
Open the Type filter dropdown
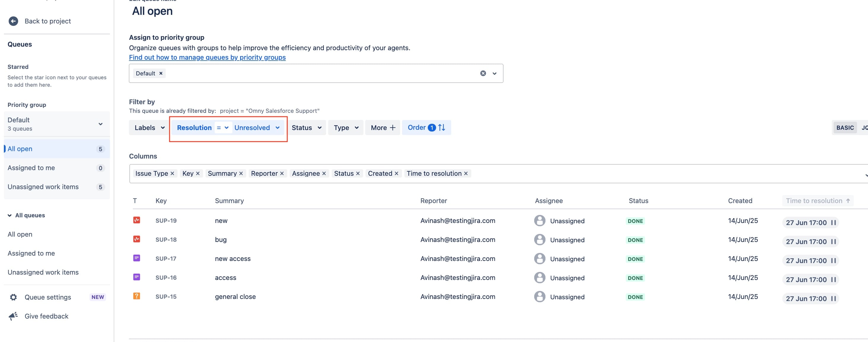click(346, 127)
